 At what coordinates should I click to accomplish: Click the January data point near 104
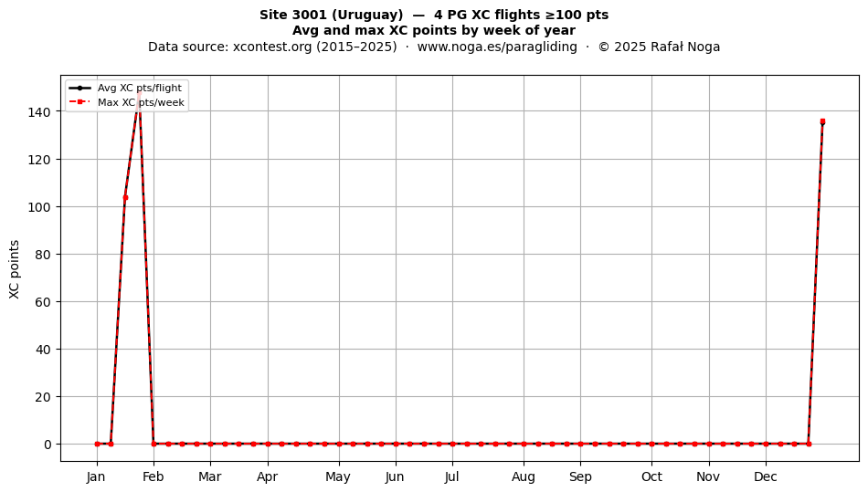pos(125,197)
